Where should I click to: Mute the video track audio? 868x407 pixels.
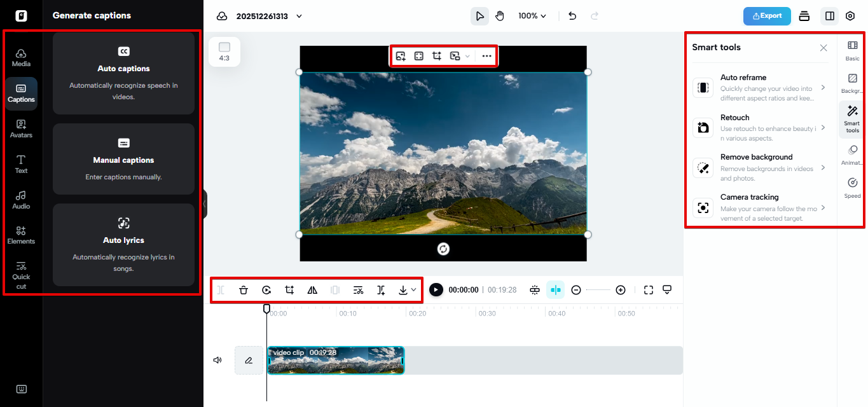[x=217, y=359]
